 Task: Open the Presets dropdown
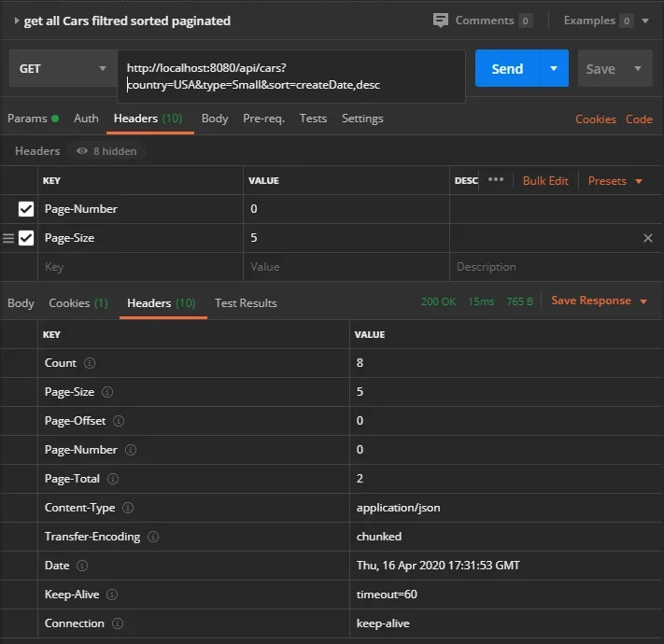(615, 181)
